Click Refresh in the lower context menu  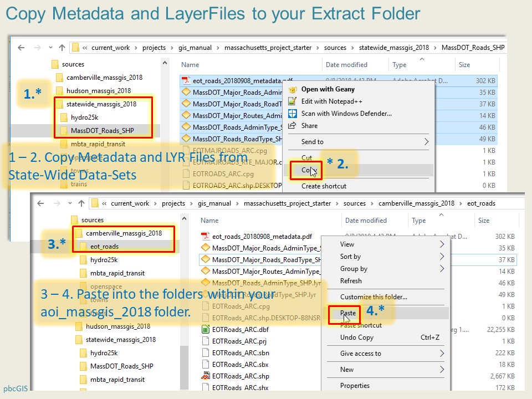pyautogui.click(x=351, y=281)
